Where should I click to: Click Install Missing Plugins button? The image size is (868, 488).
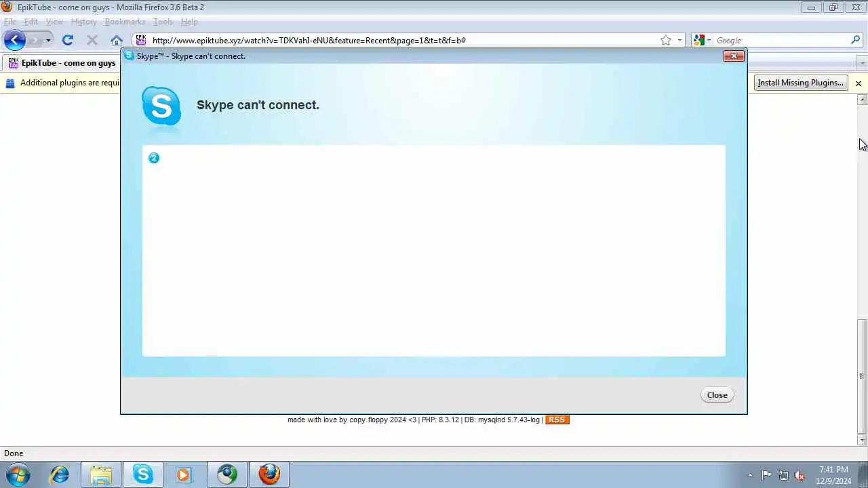point(801,83)
